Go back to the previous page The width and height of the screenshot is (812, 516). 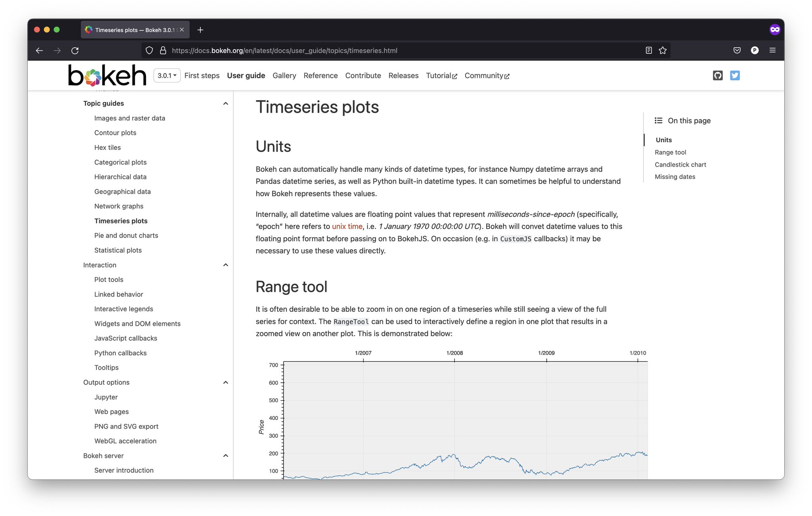(x=39, y=50)
